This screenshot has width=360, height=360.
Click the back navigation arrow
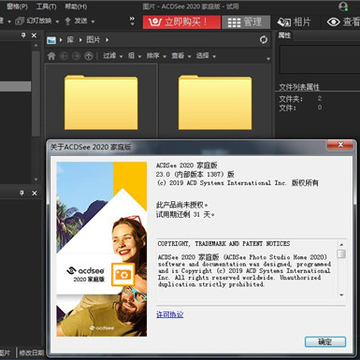tap(63, 56)
